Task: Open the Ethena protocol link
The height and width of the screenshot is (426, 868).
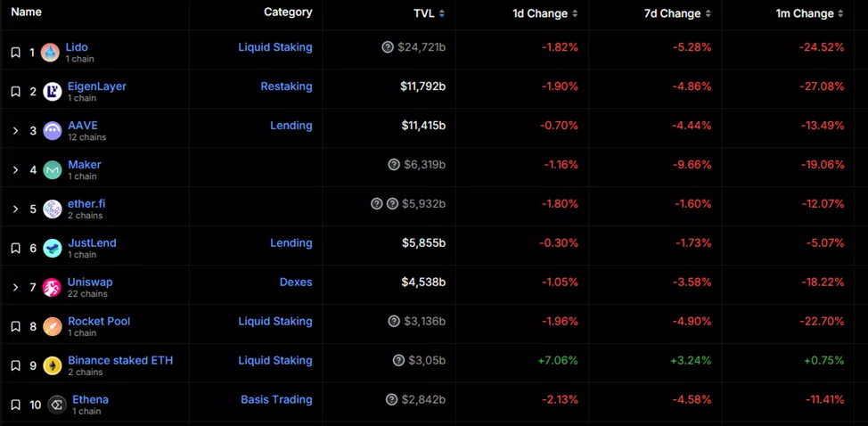Action: tap(90, 399)
